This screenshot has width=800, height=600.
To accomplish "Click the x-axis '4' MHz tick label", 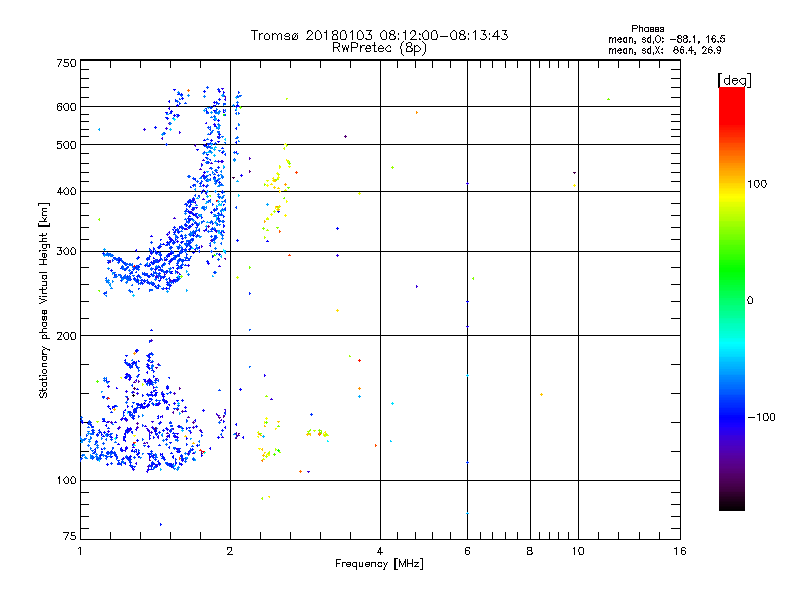I will [380, 551].
